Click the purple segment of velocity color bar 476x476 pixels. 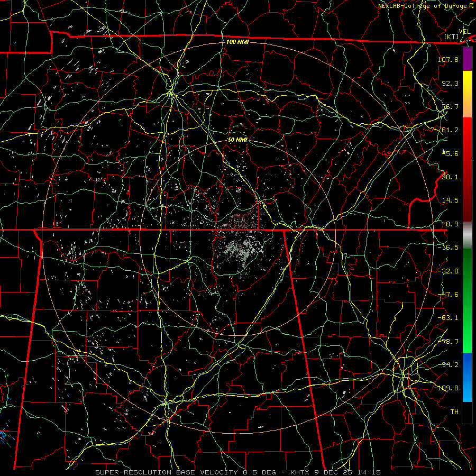click(467, 59)
